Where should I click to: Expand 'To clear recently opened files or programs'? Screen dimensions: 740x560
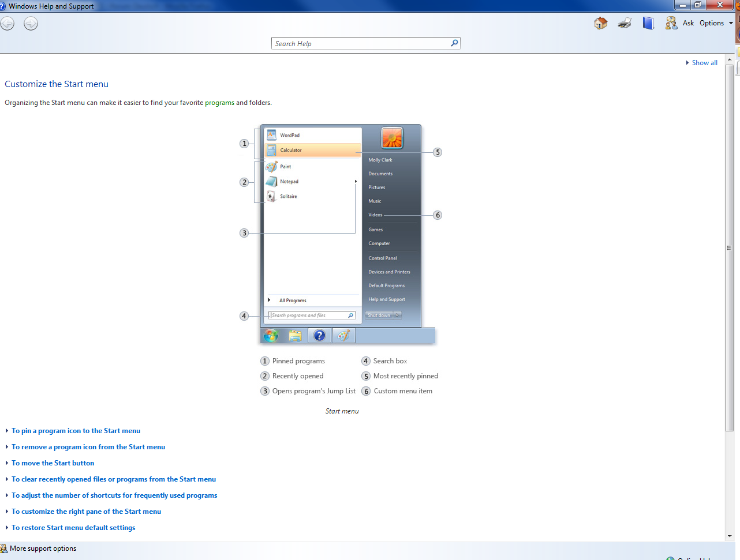114,479
